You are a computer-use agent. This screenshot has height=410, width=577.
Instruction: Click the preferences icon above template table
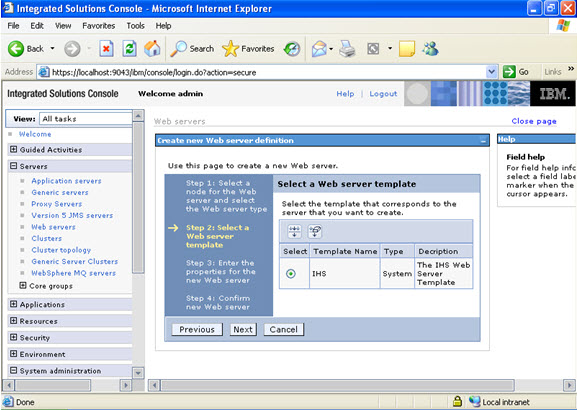coord(294,231)
